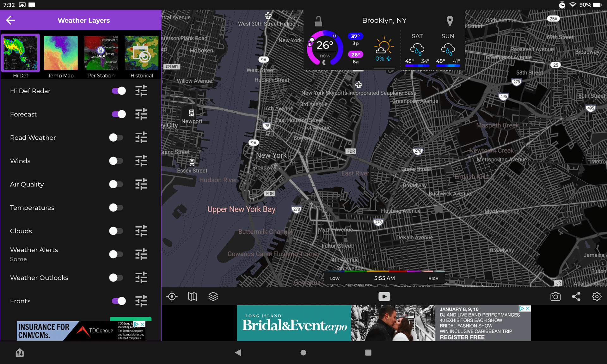This screenshot has height=364, width=607.
Task: Open the map settings gear icon
Action: [597, 296]
